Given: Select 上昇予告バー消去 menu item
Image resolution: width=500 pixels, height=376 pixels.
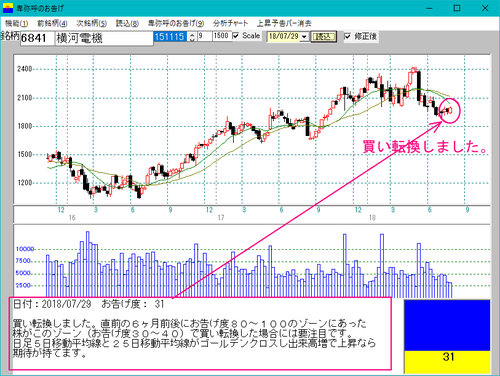Looking at the screenshot, I should (284, 23).
